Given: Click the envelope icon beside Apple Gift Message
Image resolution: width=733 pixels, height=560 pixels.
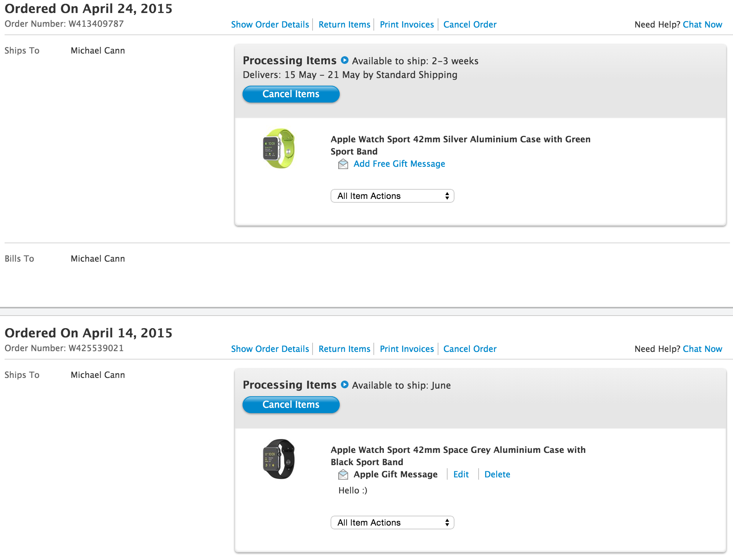Looking at the screenshot, I should pos(343,475).
